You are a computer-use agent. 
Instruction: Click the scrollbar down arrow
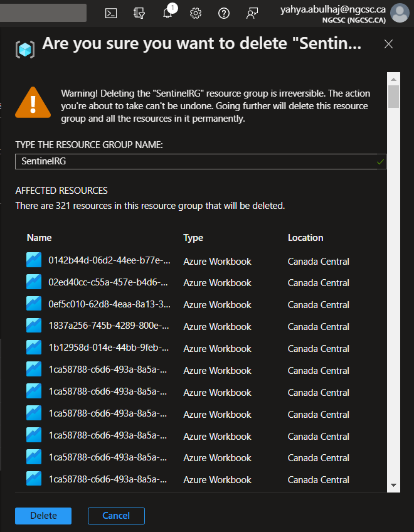394,485
